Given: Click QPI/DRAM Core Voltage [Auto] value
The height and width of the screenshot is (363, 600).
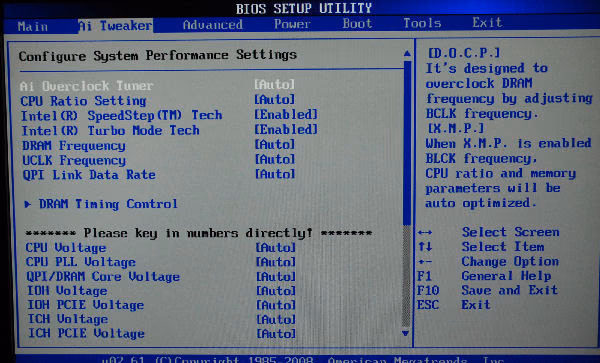Looking at the screenshot, I should (x=276, y=277).
